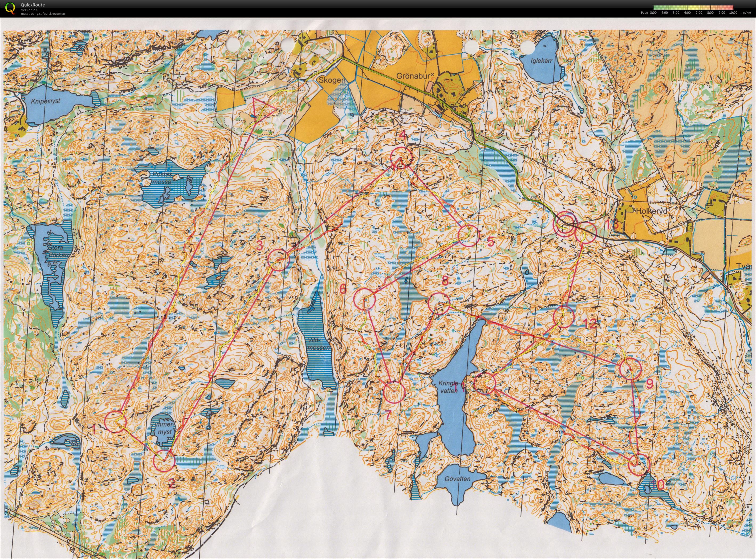Select the double-circle finish marker

coord(565,224)
